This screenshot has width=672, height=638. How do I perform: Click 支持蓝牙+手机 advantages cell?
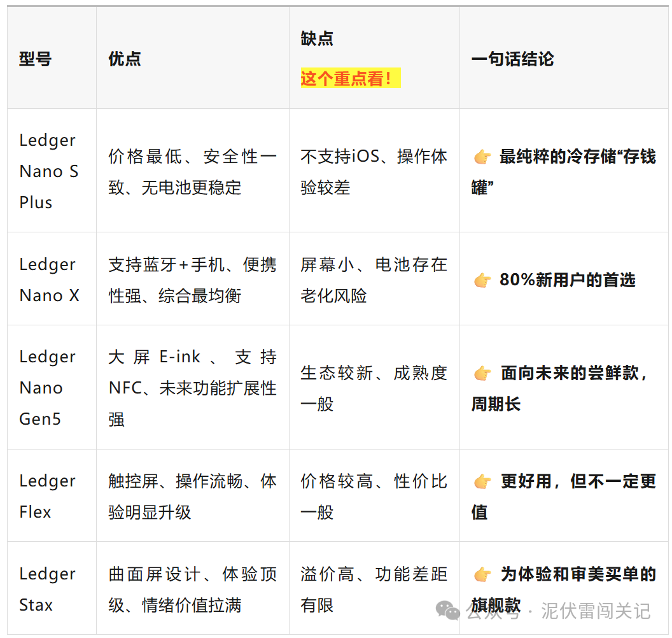(x=192, y=280)
